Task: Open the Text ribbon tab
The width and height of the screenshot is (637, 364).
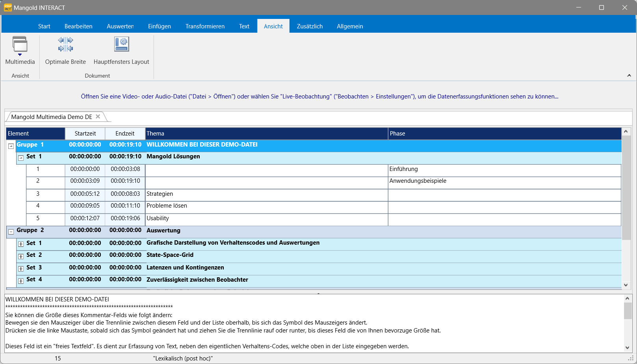Action: point(244,26)
